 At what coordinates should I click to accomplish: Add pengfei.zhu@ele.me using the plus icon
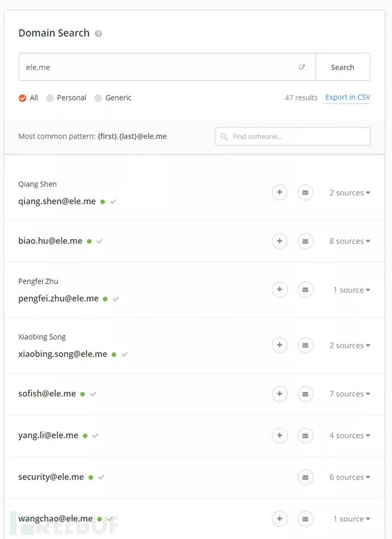point(280,290)
